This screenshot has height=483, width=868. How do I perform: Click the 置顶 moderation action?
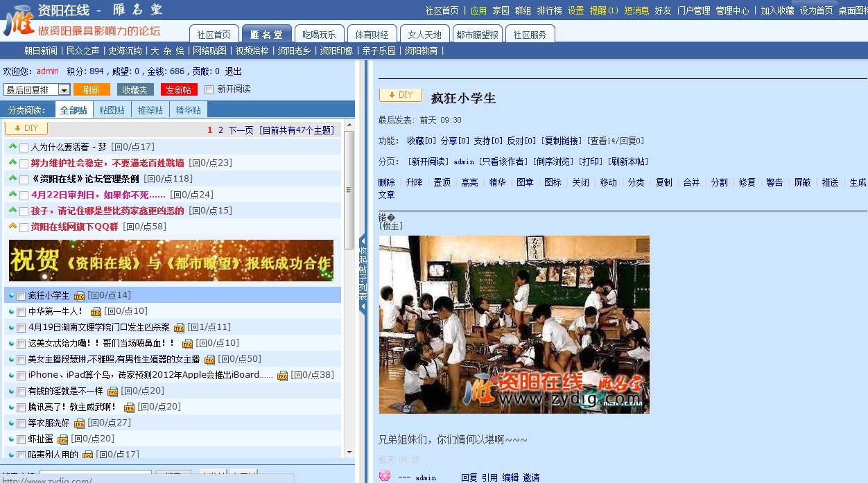pyautogui.click(x=442, y=182)
